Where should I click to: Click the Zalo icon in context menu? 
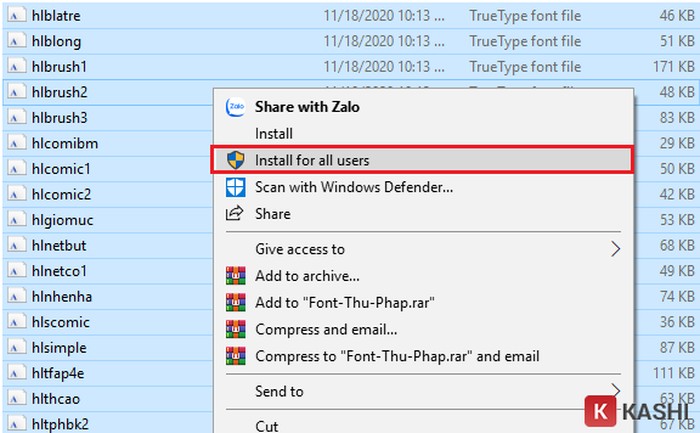(x=236, y=107)
